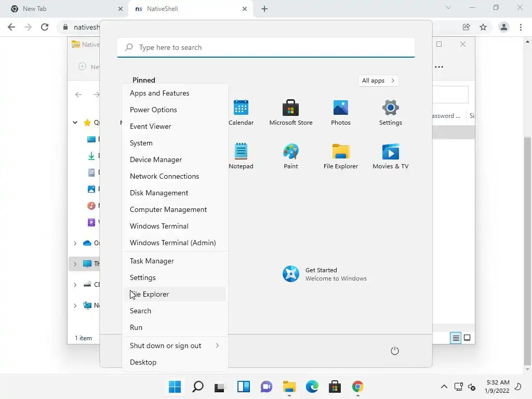532x399 pixels.
Task: Open the Microsoft Store pinned app
Action: 291,112
